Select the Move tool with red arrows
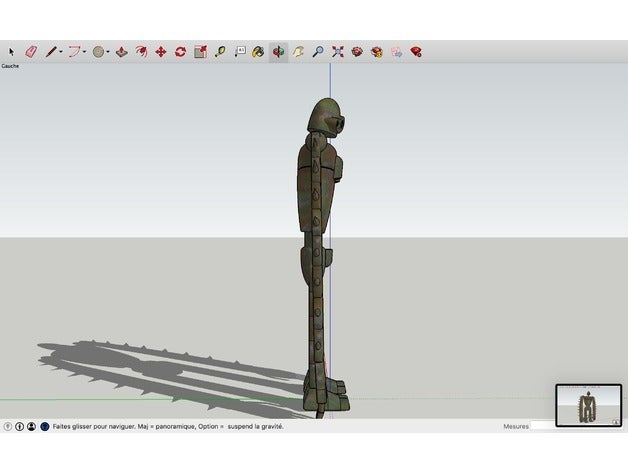The image size is (628, 472). coord(161,51)
